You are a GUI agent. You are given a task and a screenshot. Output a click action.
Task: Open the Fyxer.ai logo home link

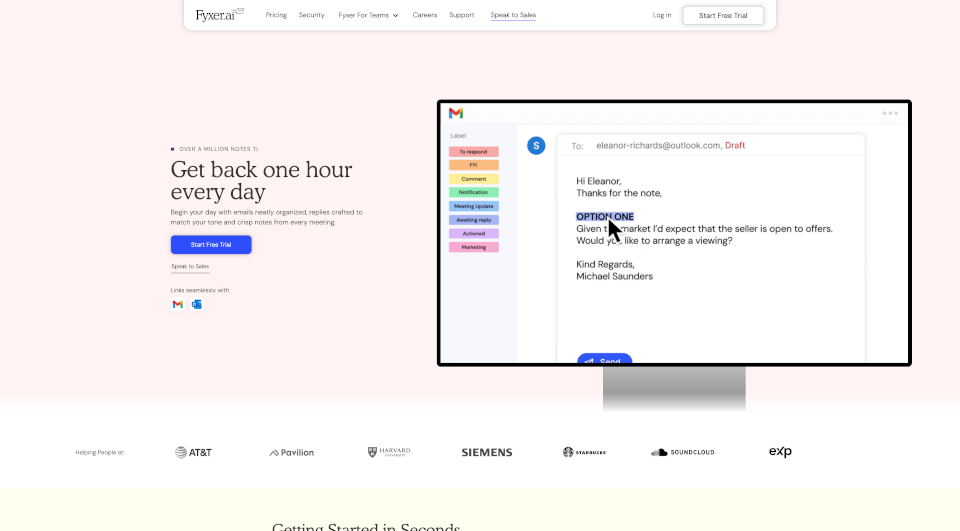[219, 15]
